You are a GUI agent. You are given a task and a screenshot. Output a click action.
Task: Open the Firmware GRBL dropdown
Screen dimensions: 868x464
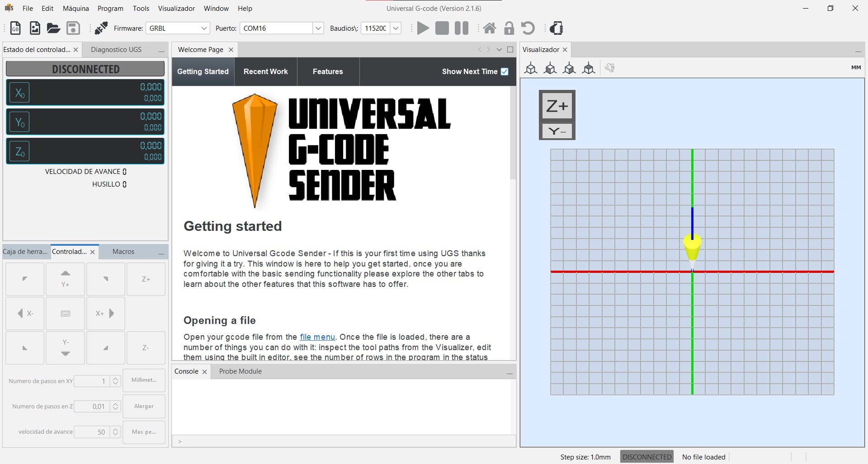204,28
